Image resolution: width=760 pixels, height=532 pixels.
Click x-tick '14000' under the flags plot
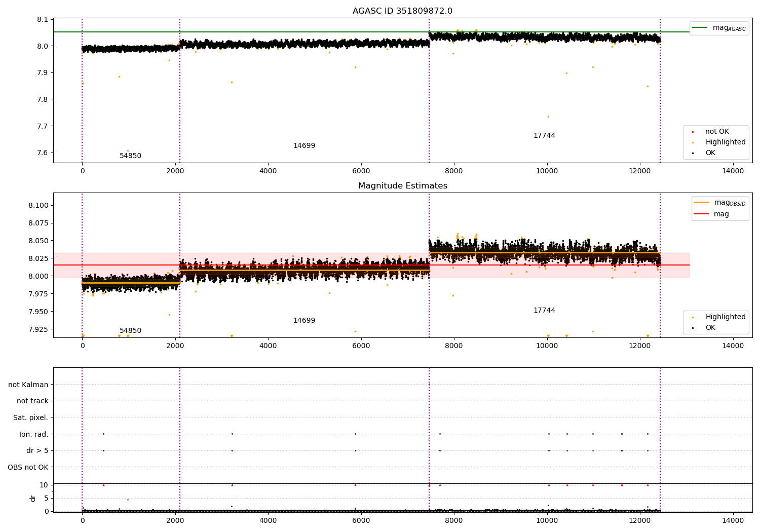[x=733, y=520]
